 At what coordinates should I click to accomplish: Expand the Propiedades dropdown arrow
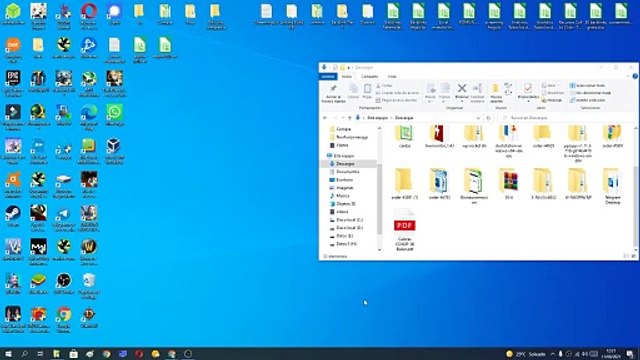point(528,101)
